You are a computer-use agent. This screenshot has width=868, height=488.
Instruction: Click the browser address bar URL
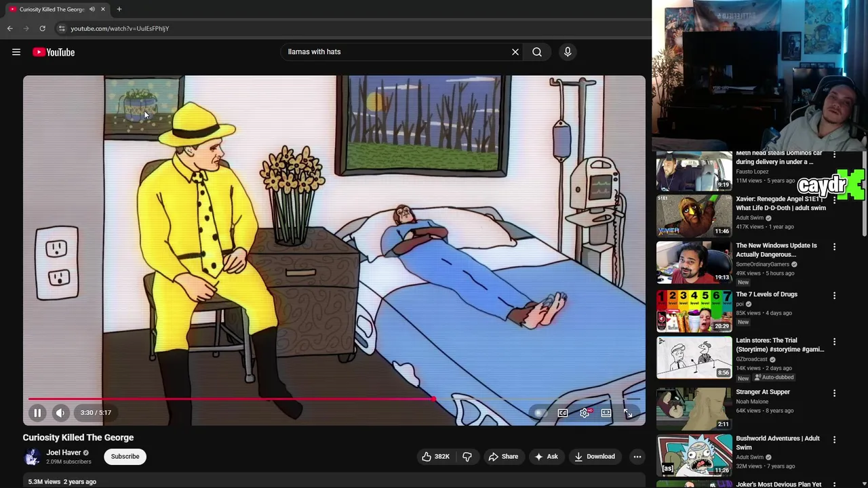tap(120, 28)
